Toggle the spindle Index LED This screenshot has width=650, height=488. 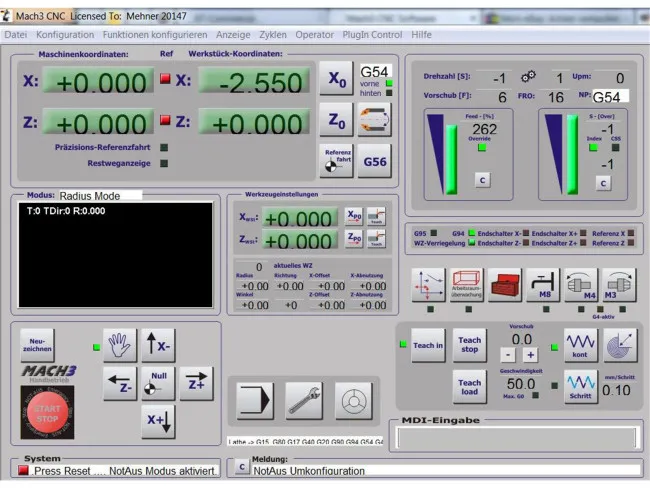coord(593,147)
